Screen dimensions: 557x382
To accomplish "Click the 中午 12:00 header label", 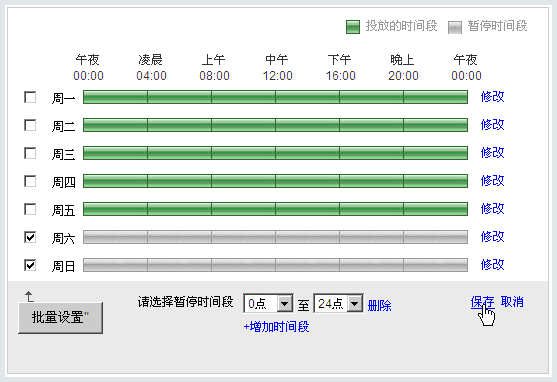I will coord(277,68).
